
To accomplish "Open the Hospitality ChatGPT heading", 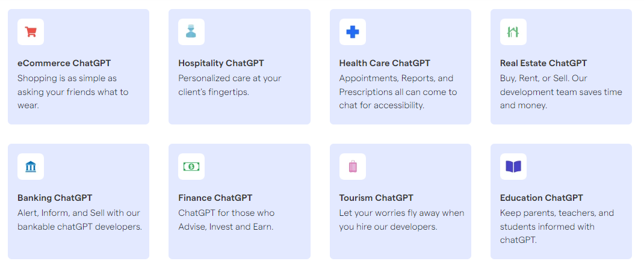I will pyautogui.click(x=221, y=63).
